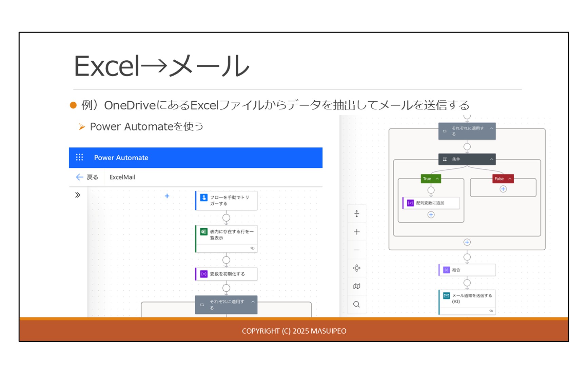Click fit to view icon

356,268
